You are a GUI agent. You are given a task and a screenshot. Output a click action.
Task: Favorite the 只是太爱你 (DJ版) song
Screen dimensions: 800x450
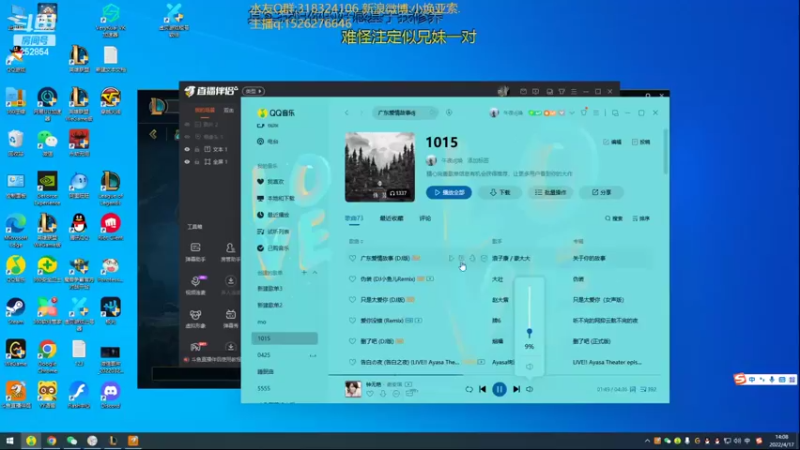(x=352, y=299)
